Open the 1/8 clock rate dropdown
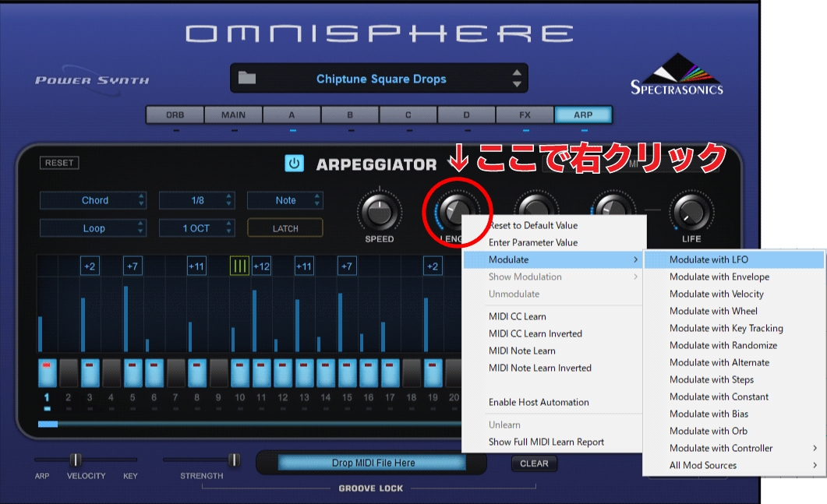The image size is (827, 504). [196, 200]
